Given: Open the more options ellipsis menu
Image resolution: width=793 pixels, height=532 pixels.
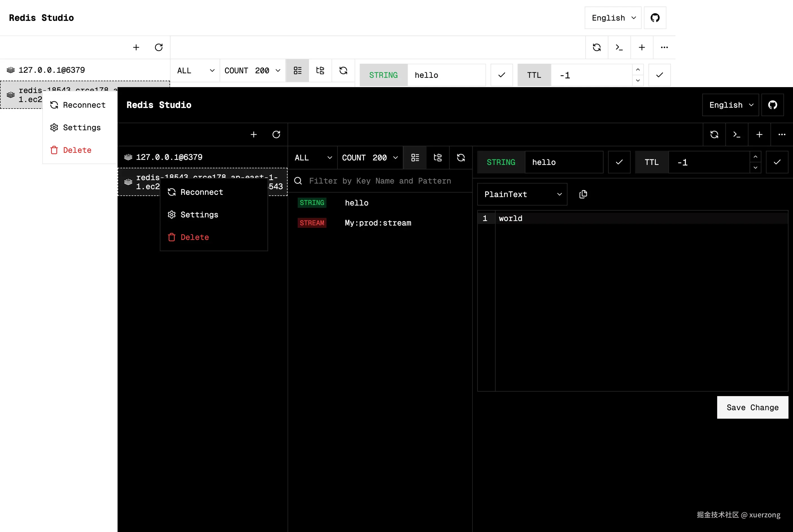Looking at the screenshot, I should (782, 135).
